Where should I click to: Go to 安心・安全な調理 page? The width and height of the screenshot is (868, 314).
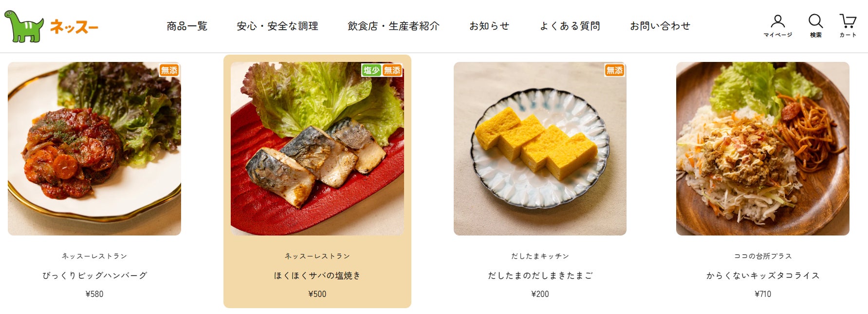pyautogui.click(x=277, y=26)
